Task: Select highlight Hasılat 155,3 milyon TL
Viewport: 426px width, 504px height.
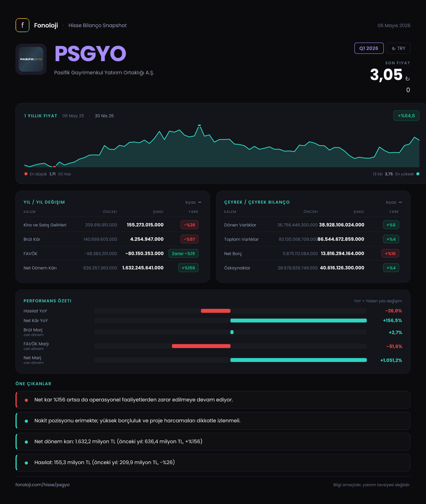Action: 213,462
